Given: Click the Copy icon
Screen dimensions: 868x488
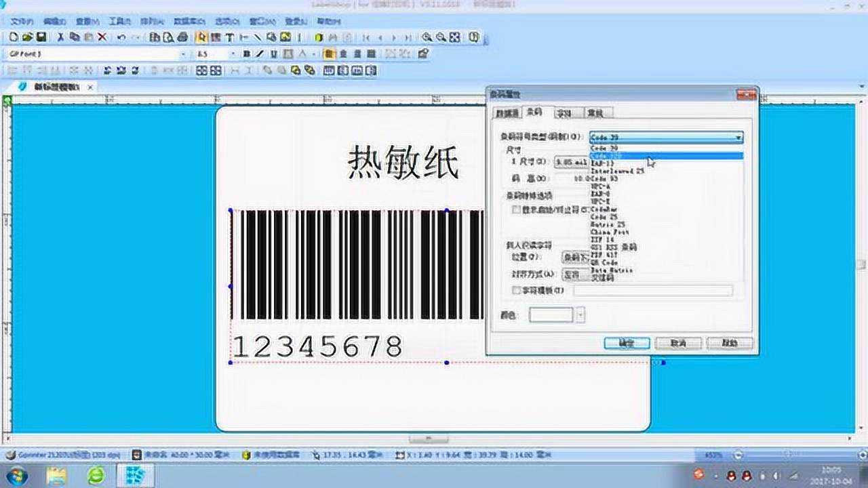Looking at the screenshot, I should (x=73, y=39).
